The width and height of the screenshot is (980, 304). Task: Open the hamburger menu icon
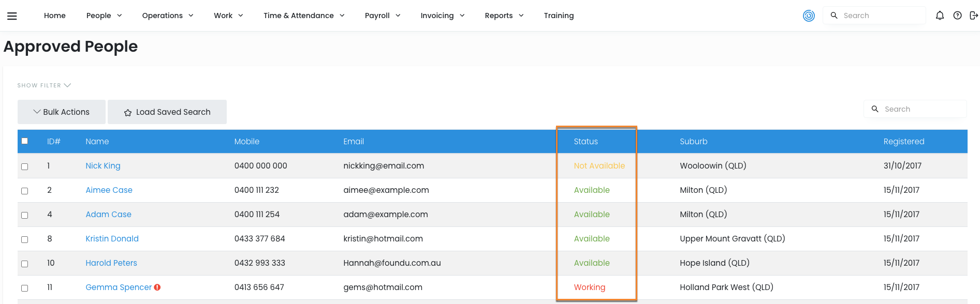point(12,16)
